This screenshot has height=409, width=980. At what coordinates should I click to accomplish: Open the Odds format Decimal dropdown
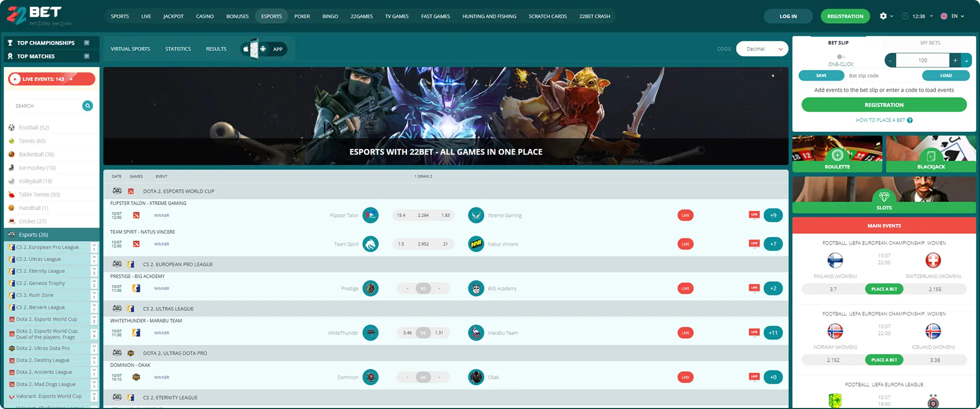[762, 49]
